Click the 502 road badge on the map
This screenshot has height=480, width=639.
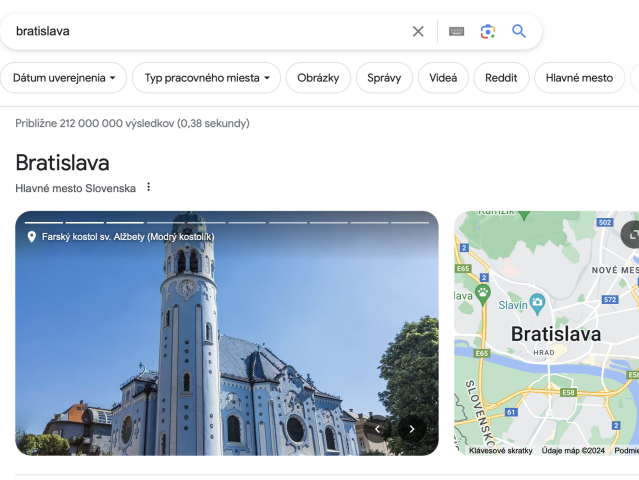point(605,222)
